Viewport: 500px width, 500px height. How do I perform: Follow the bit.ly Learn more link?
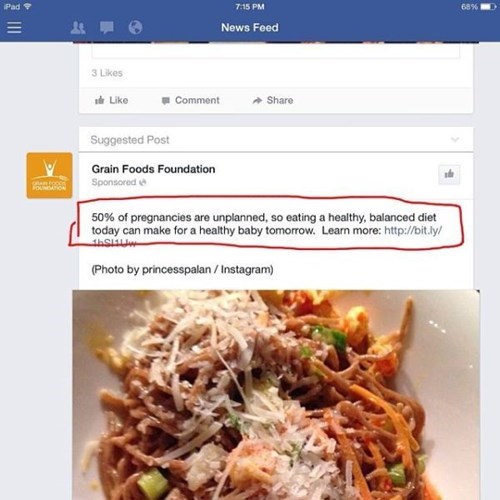pyautogui.click(x=413, y=230)
